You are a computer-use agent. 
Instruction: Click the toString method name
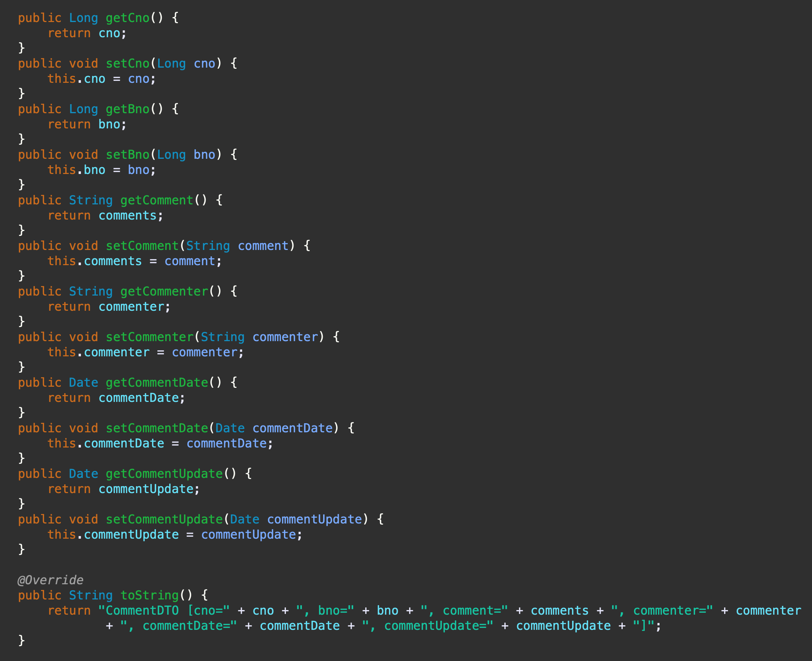coord(149,596)
